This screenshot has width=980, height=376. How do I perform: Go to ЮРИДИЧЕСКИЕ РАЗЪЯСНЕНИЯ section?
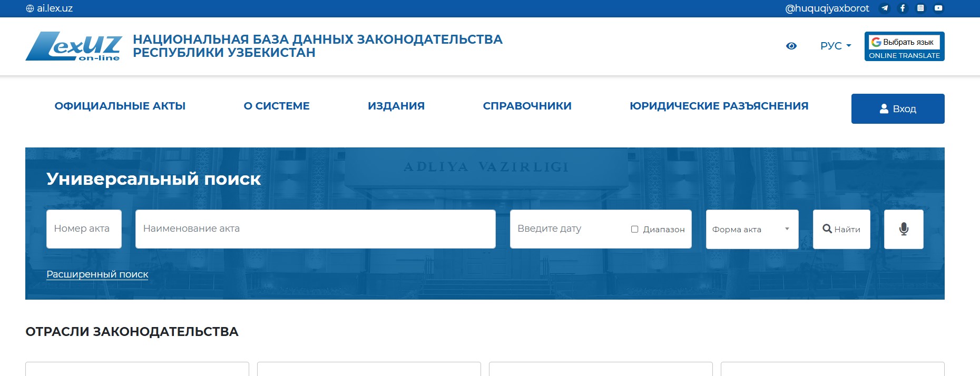[x=719, y=106]
